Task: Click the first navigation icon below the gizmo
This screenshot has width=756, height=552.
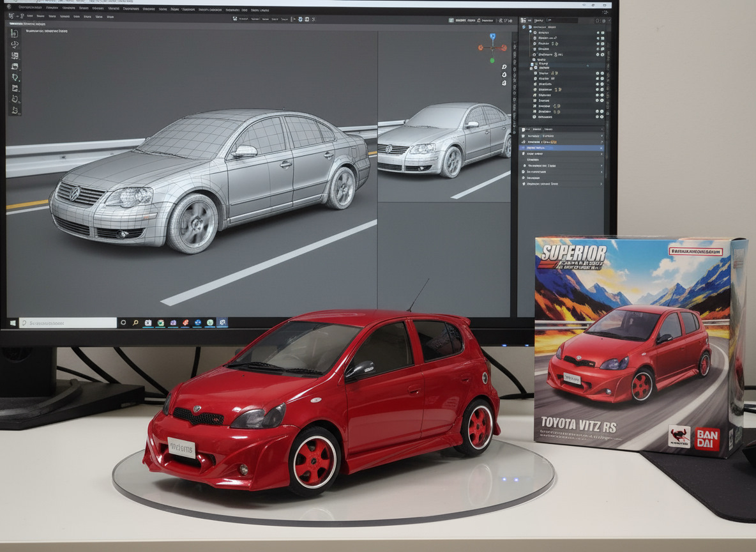Action: pyautogui.click(x=504, y=67)
